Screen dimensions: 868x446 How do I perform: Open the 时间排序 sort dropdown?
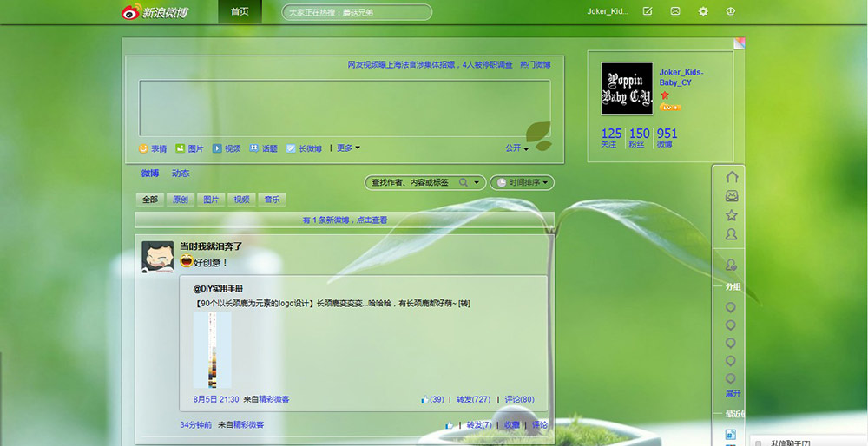point(522,182)
